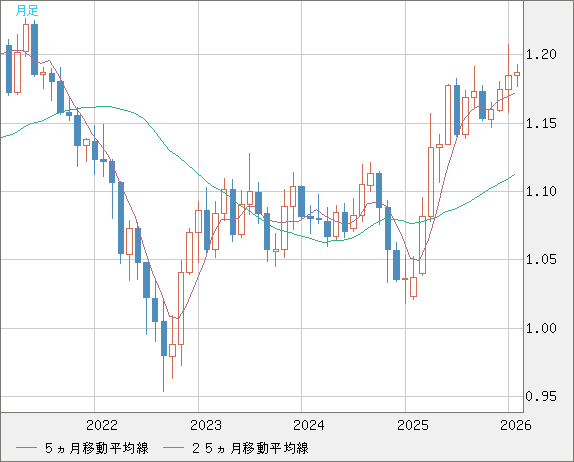Click the 0.95 price axis label
574x462 pixels.
541,396
